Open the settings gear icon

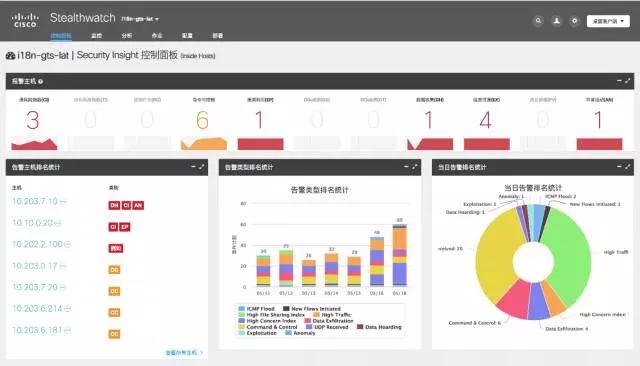574,21
